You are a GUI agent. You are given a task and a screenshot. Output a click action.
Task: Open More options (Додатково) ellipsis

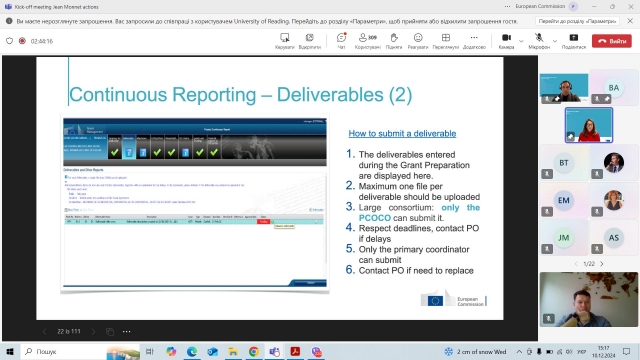(474, 38)
